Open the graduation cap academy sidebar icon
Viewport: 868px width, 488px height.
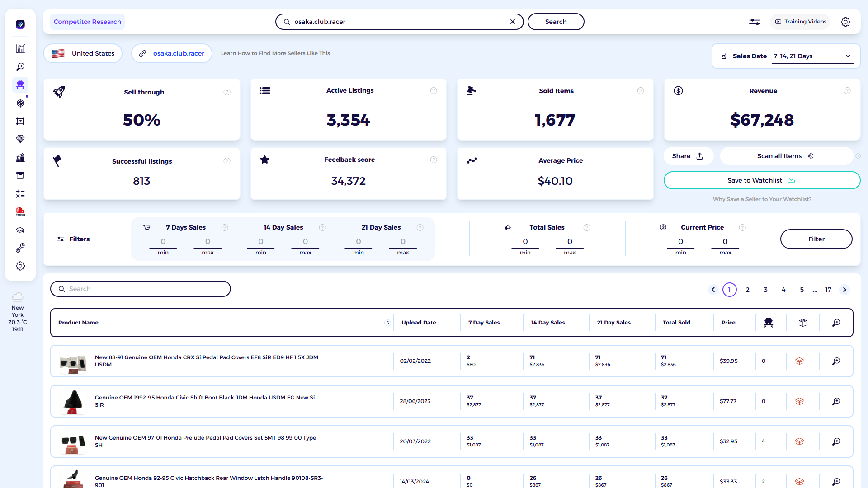(20, 230)
